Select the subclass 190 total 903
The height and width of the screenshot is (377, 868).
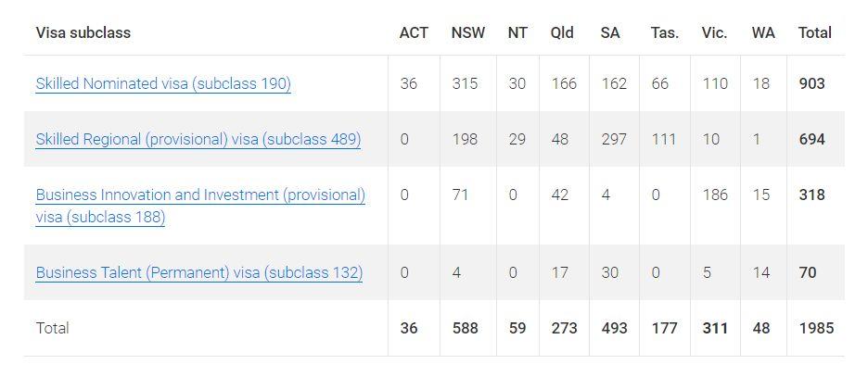point(812,84)
